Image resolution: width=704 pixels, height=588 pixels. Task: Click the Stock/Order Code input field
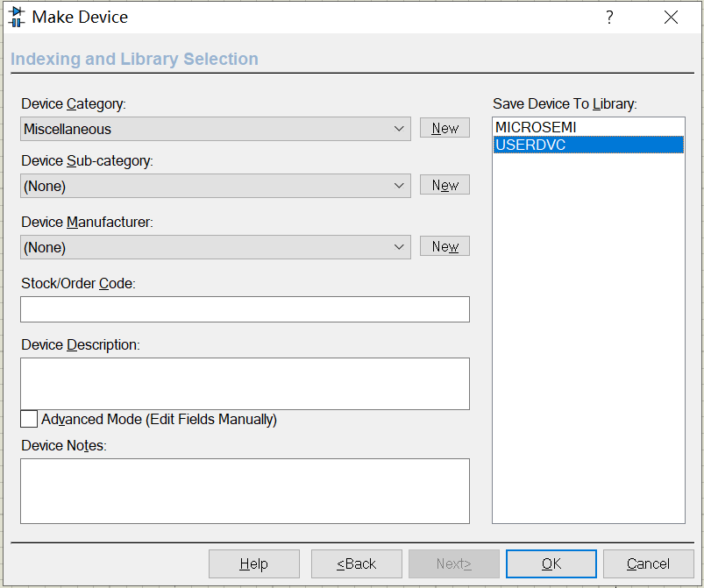[x=245, y=309]
